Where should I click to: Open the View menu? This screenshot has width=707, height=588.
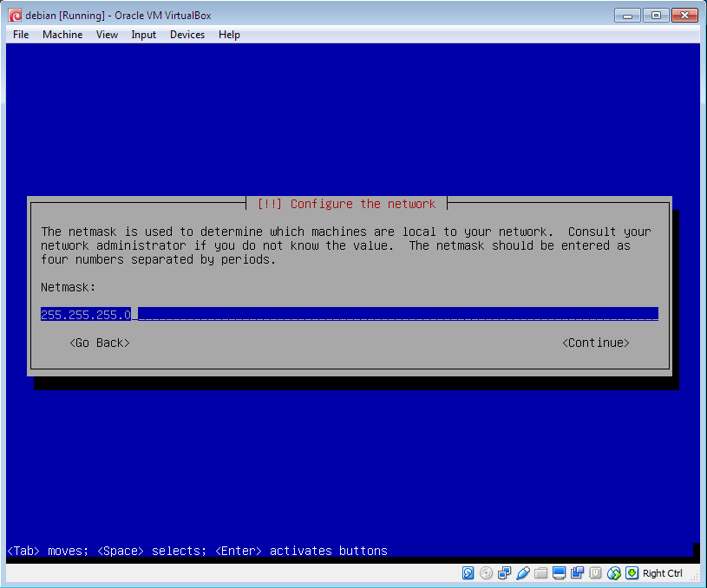pos(107,35)
